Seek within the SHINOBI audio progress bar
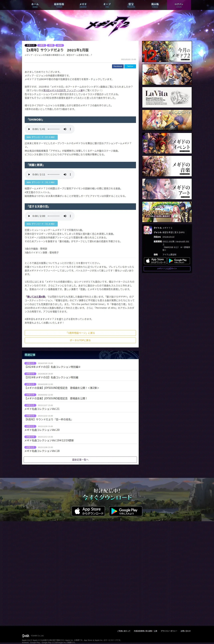The width and height of the screenshot is (214, 644). click(54, 129)
